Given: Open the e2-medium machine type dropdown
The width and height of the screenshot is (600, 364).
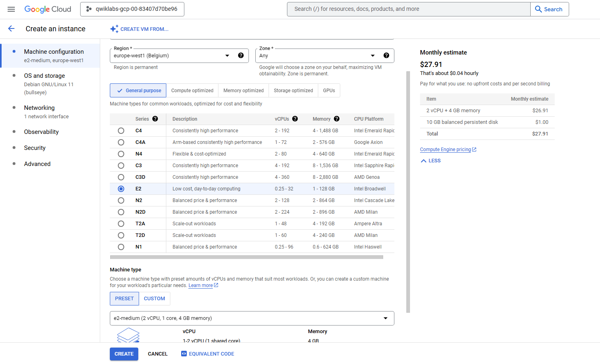Looking at the screenshot, I should click(x=252, y=318).
